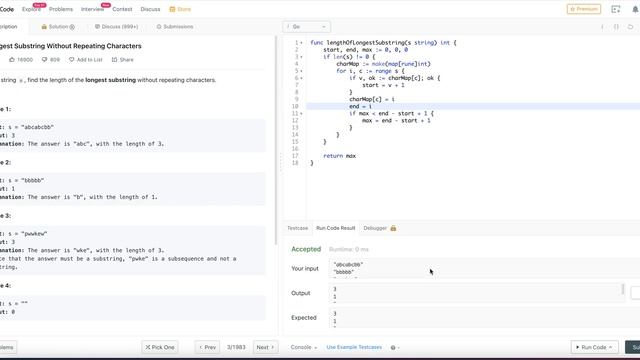Click the problem title Longest Substring Without Repeating Characters
The width and height of the screenshot is (640, 360).
71,46
